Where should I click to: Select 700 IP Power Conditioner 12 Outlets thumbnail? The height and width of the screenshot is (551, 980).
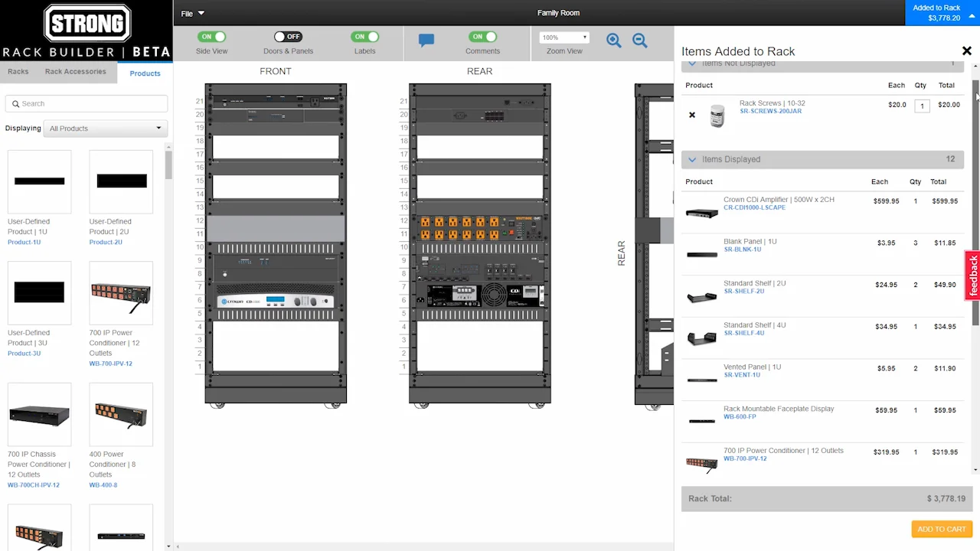coord(121,292)
